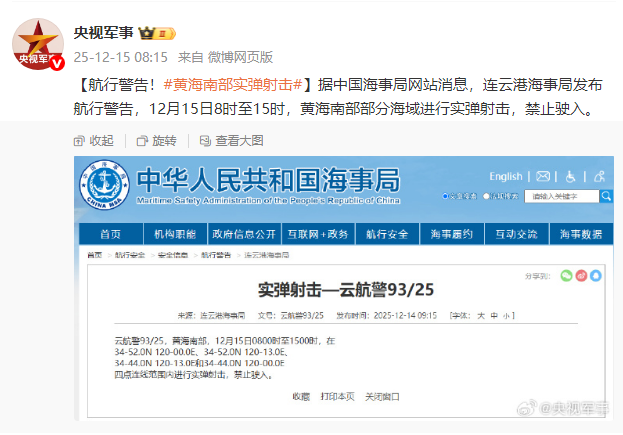Click 打印本页 to print the page
This screenshot has width=623, height=435.
[337, 396]
